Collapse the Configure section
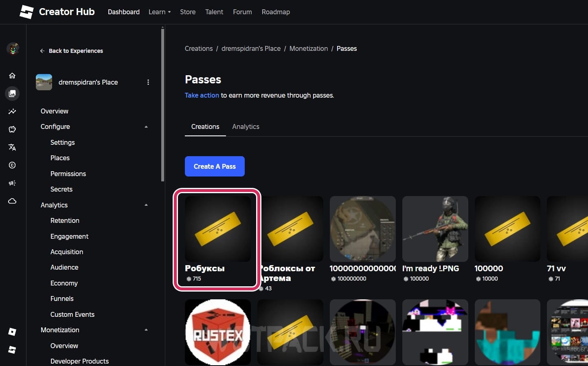The image size is (588, 366). pos(146,127)
